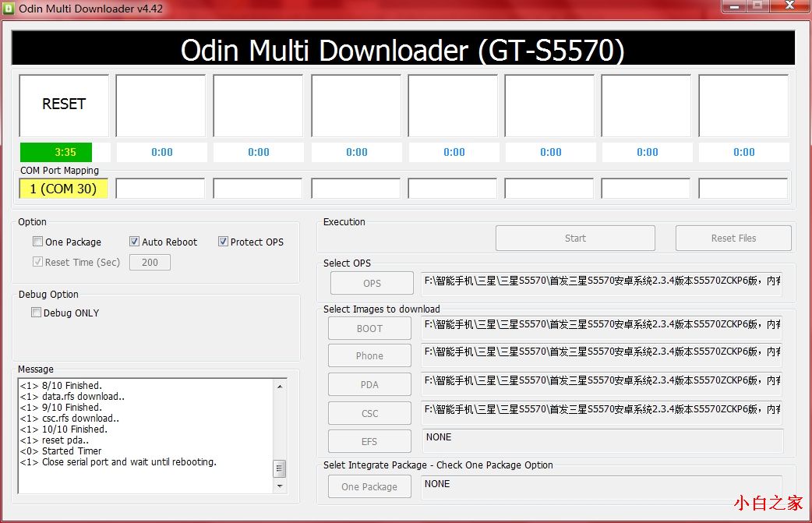Click the "Message" group label
The image size is (812, 523).
36,369
